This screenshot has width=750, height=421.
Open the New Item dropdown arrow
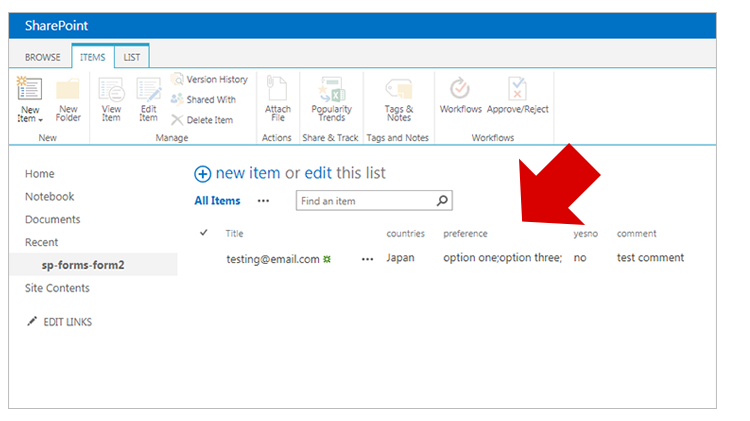click(41, 120)
